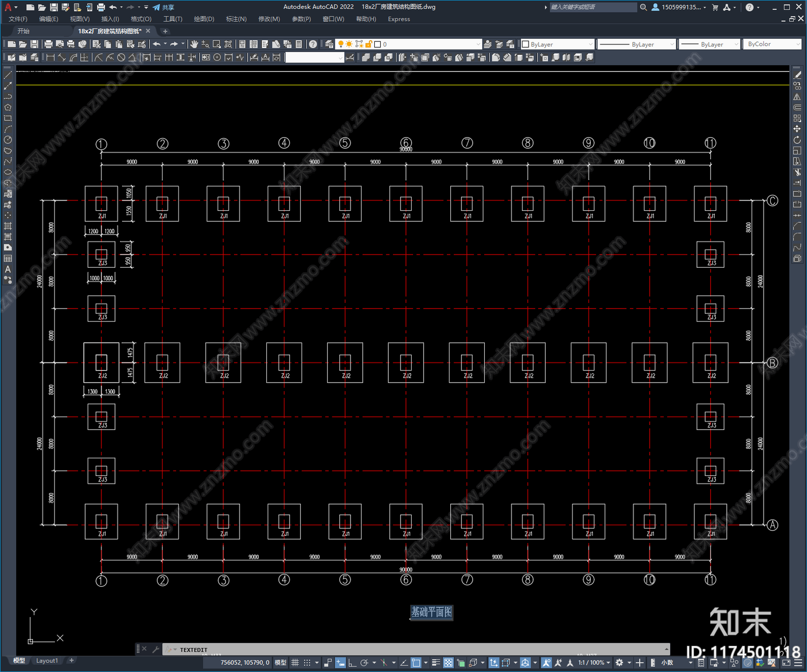
Task: Open the dimension style dropdown box
Action: [314, 57]
